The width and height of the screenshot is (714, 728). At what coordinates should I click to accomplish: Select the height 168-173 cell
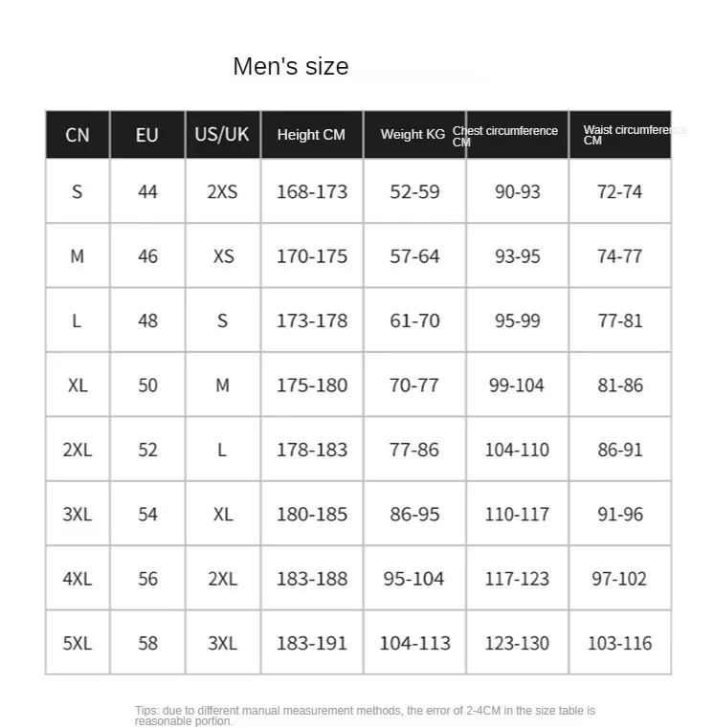312,191
